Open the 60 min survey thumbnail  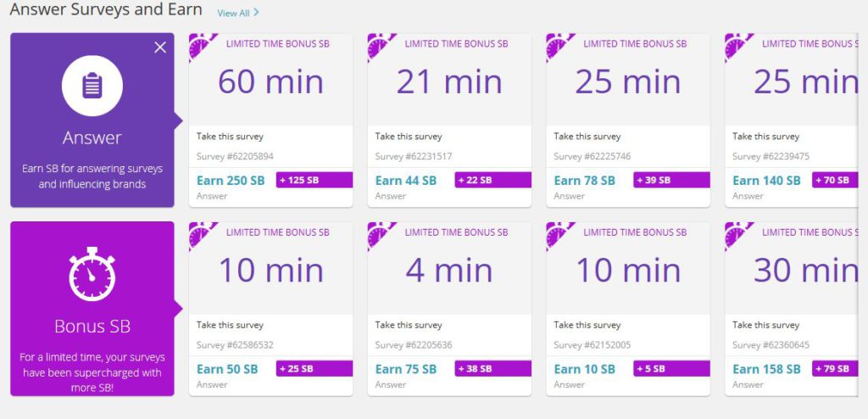(x=270, y=80)
